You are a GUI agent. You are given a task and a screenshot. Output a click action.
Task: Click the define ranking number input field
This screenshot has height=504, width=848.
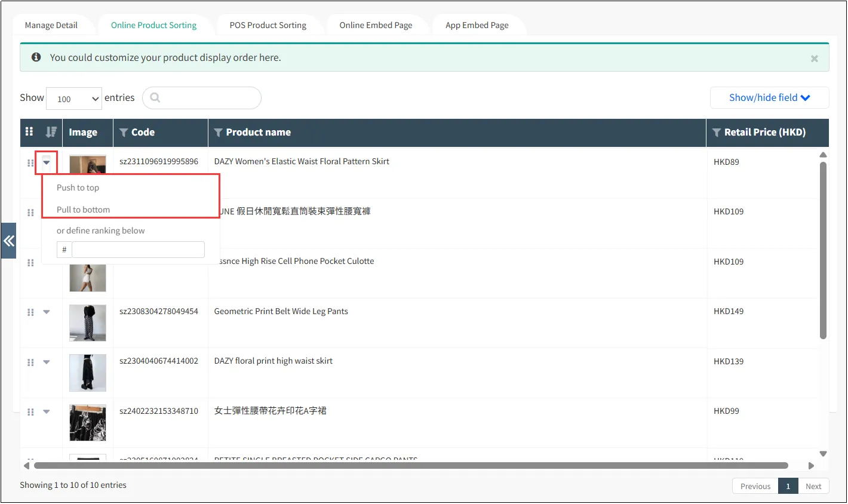[138, 250]
